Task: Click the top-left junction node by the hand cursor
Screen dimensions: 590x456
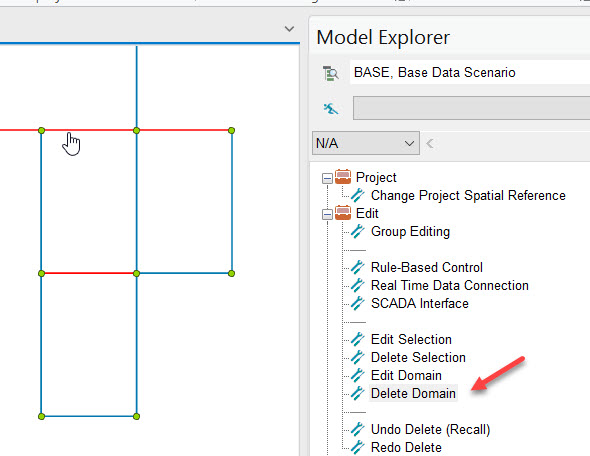Action: [x=41, y=130]
